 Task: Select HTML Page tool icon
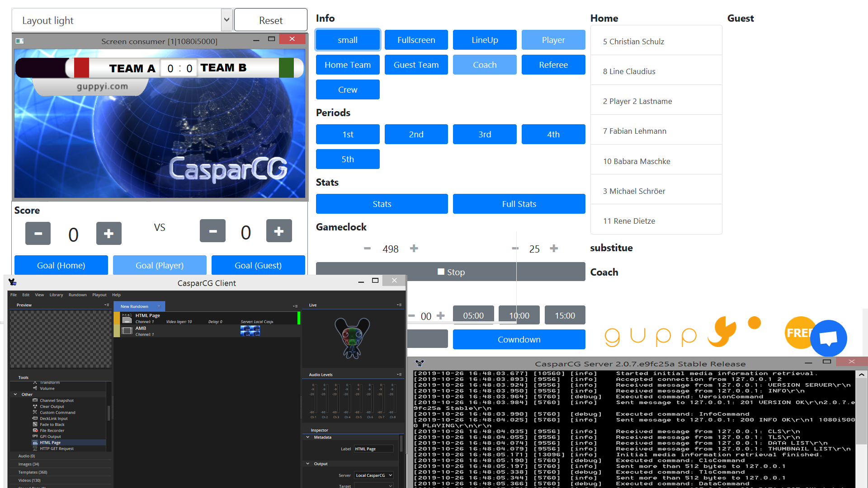coord(35,442)
